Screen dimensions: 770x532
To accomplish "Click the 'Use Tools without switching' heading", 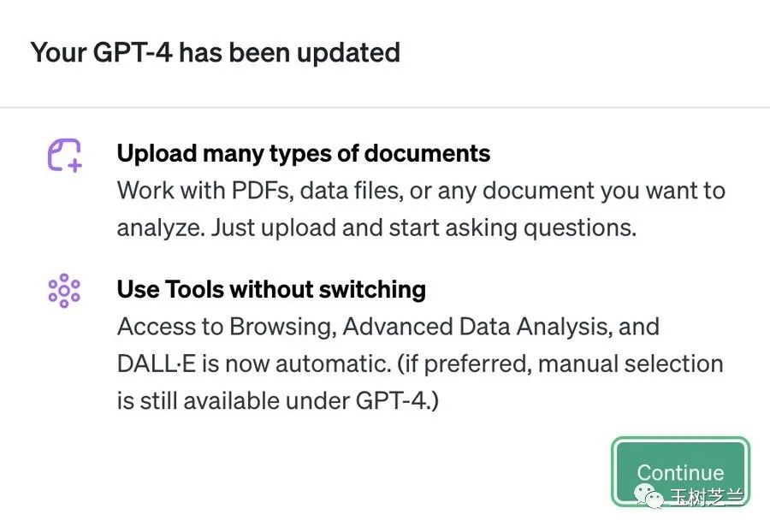I will pyautogui.click(x=271, y=289).
